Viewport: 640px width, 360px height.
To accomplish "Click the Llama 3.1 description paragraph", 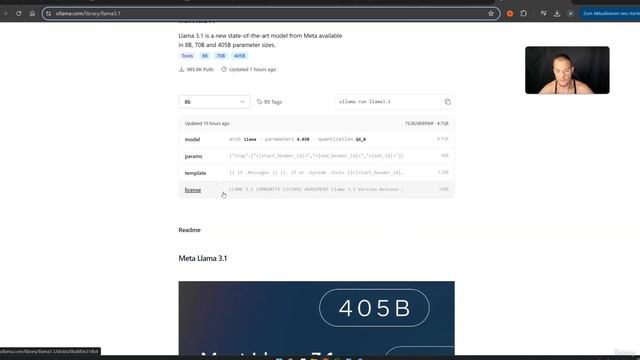I will (260, 40).
